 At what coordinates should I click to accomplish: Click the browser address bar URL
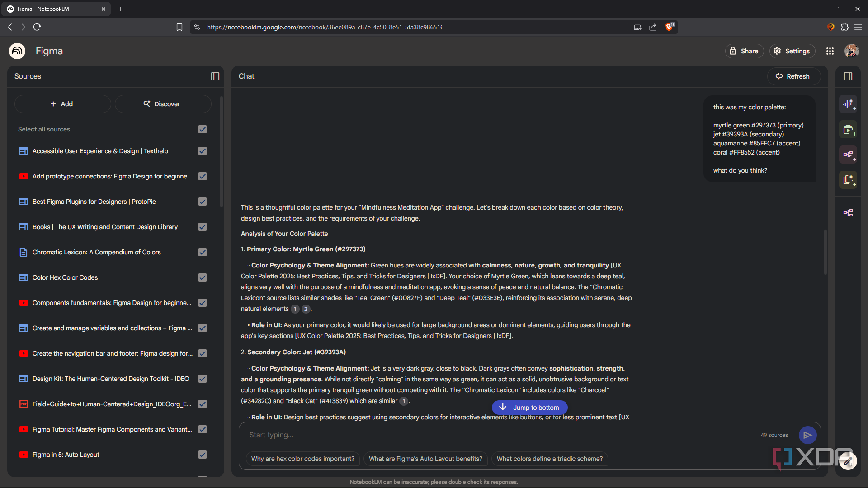(x=325, y=27)
